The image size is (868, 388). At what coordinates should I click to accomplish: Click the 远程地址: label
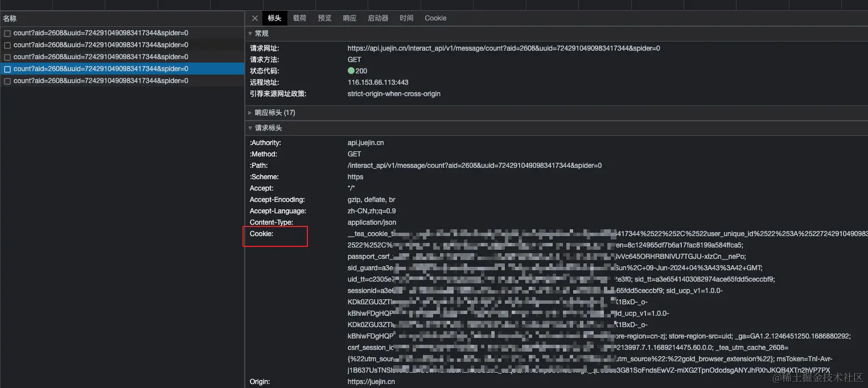(x=265, y=82)
